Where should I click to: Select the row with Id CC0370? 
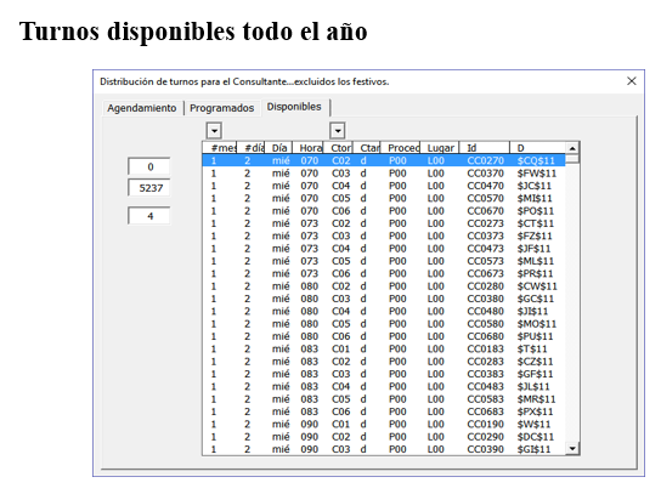click(x=384, y=173)
